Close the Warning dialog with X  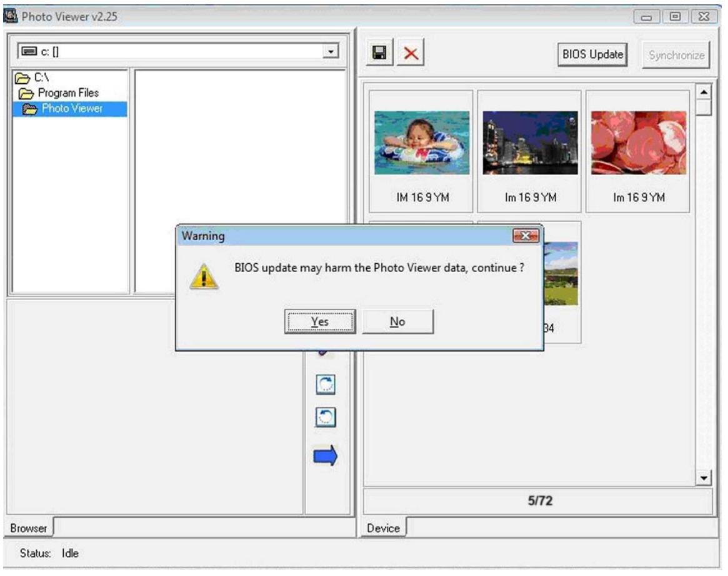(525, 236)
